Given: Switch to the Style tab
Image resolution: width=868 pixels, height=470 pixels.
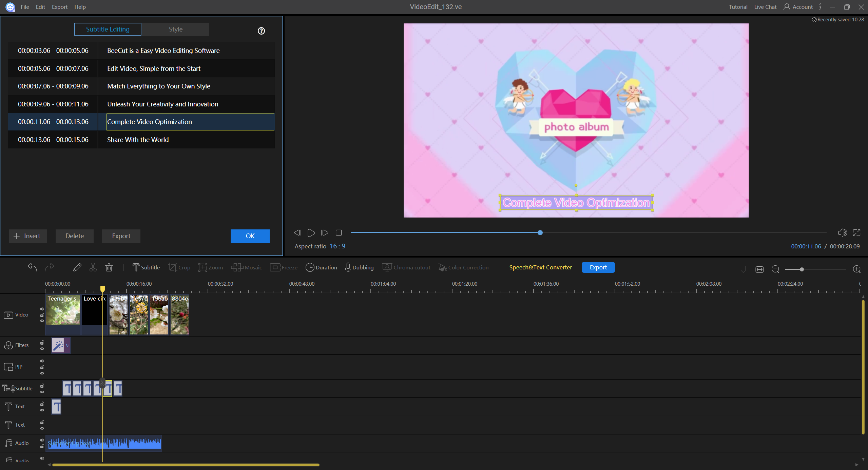Looking at the screenshot, I should pyautogui.click(x=175, y=29).
